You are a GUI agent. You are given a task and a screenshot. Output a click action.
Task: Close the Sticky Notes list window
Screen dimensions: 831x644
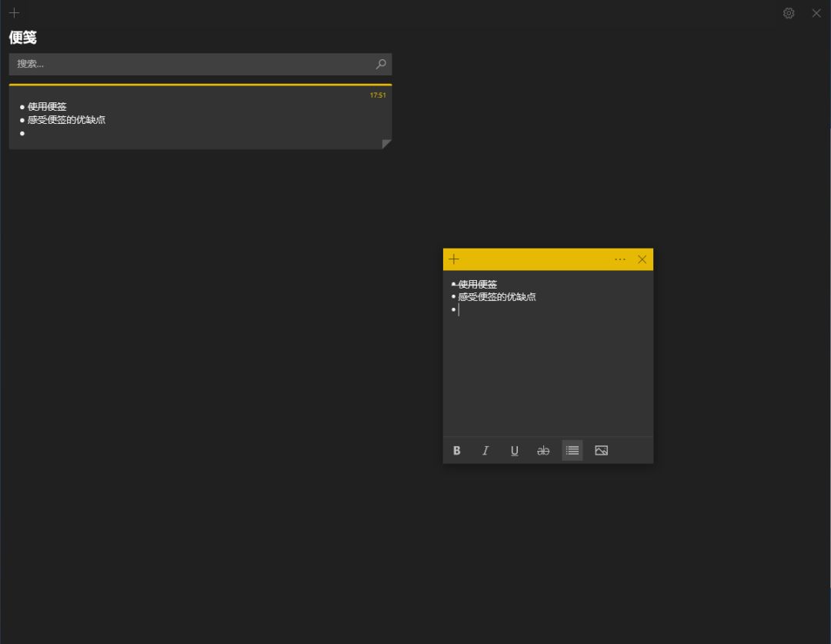click(x=816, y=13)
